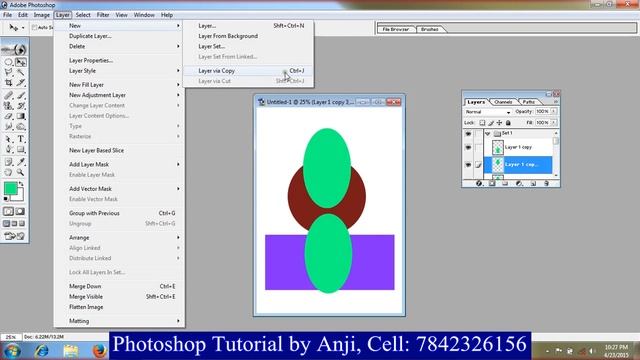This screenshot has height=360, width=640.
Task: Toggle lock position
Action: [x=499, y=123]
